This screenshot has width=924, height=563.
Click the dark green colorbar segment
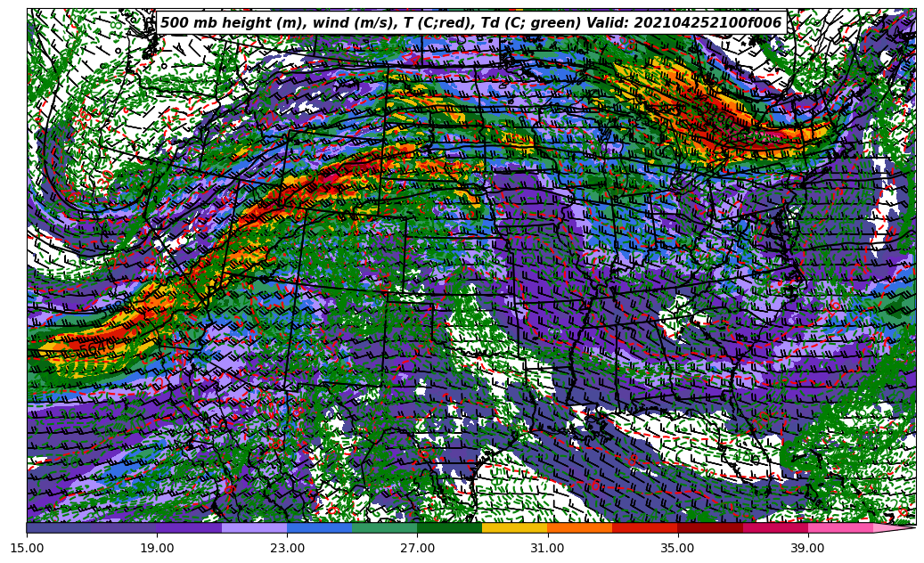[449, 527]
